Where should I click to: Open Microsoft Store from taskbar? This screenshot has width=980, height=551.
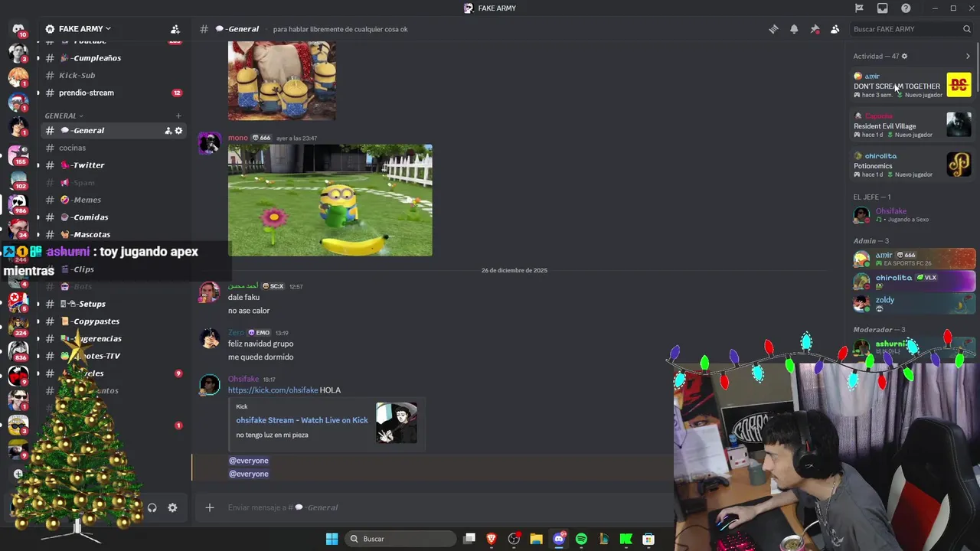pos(648,539)
